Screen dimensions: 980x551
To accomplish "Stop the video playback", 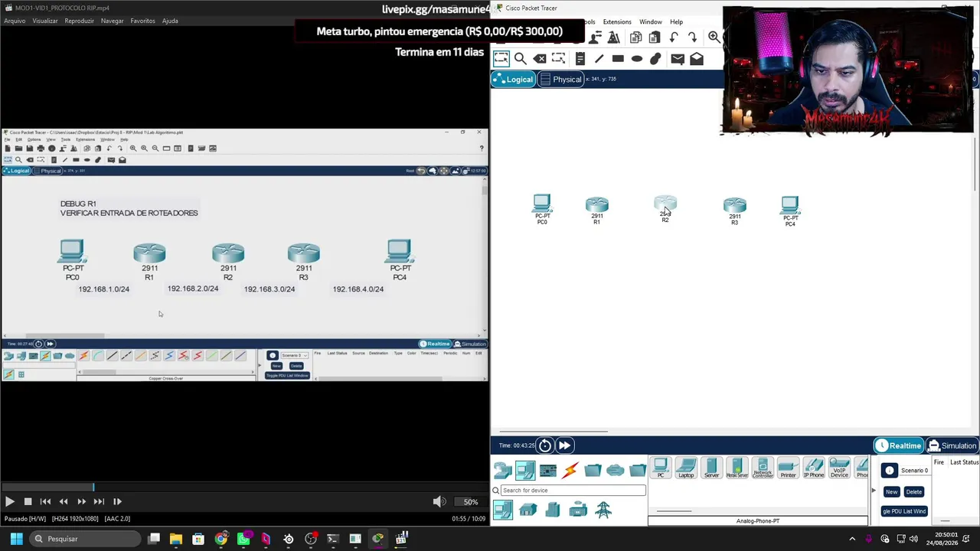I will pos(28,502).
